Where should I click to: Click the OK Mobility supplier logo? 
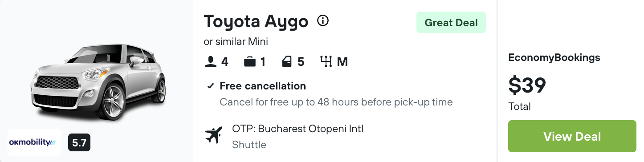34,142
